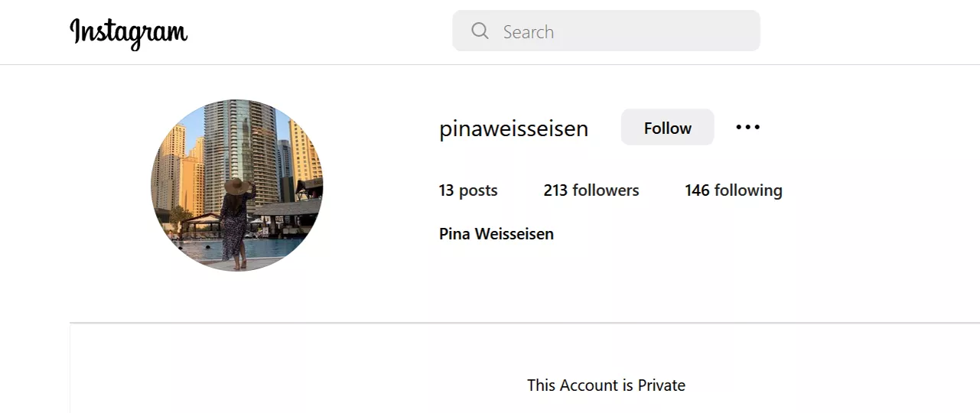This screenshot has width=980, height=413.
Task: Click the word following in profile stats
Action: click(x=748, y=190)
